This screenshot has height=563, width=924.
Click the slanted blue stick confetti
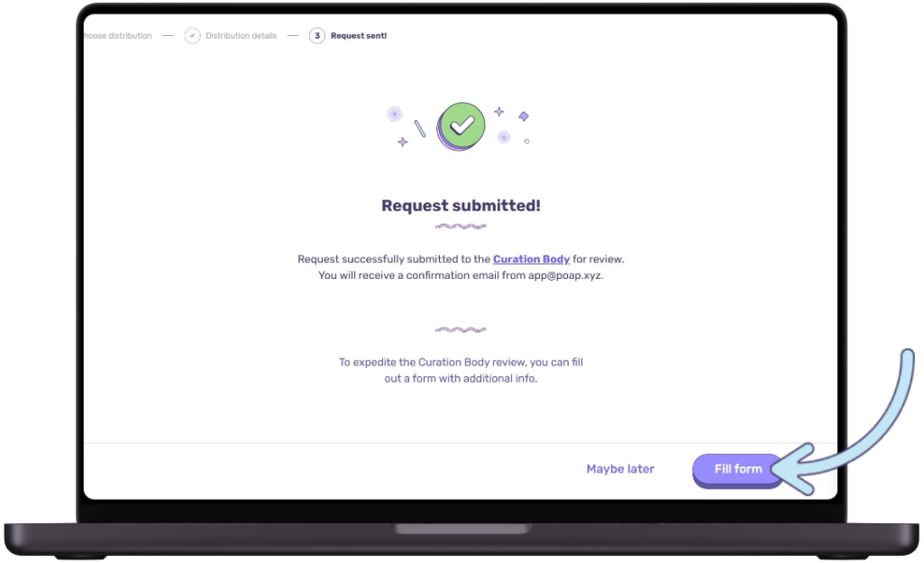coord(419,128)
